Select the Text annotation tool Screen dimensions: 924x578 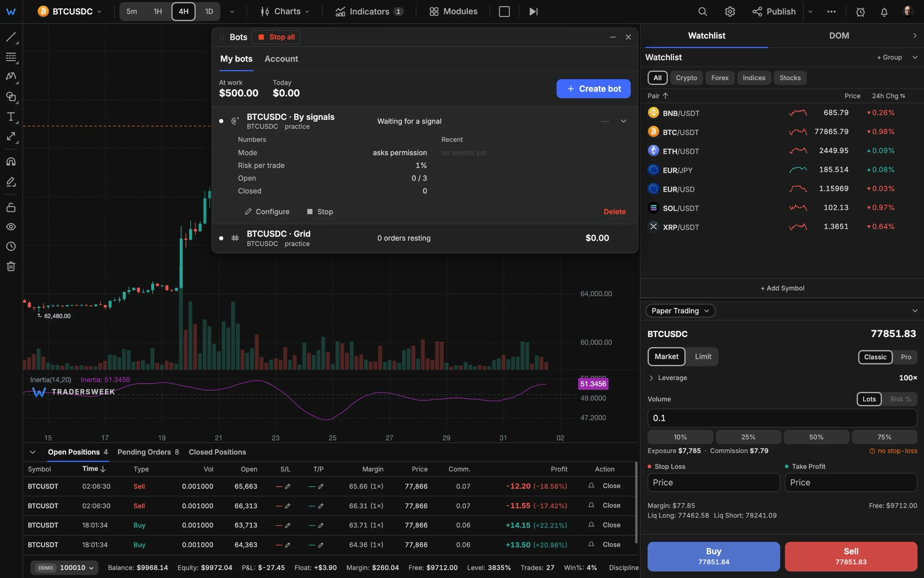pos(11,117)
